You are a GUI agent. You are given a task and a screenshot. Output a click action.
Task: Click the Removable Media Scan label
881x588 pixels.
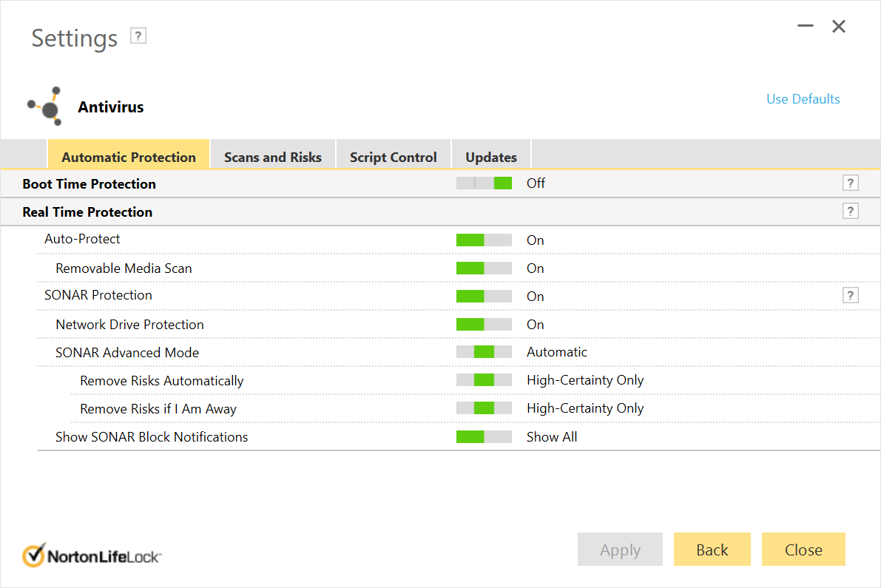(124, 268)
